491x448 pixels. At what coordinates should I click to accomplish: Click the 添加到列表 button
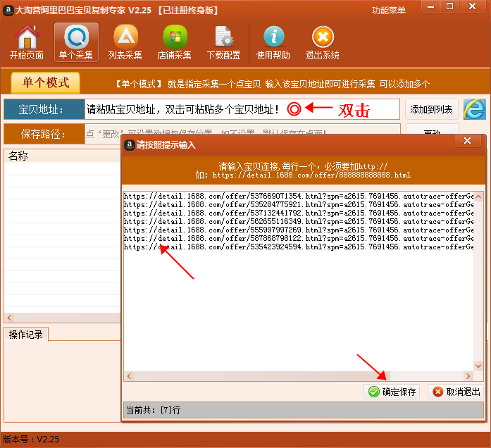pyautogui.click(x=432, y=109)
